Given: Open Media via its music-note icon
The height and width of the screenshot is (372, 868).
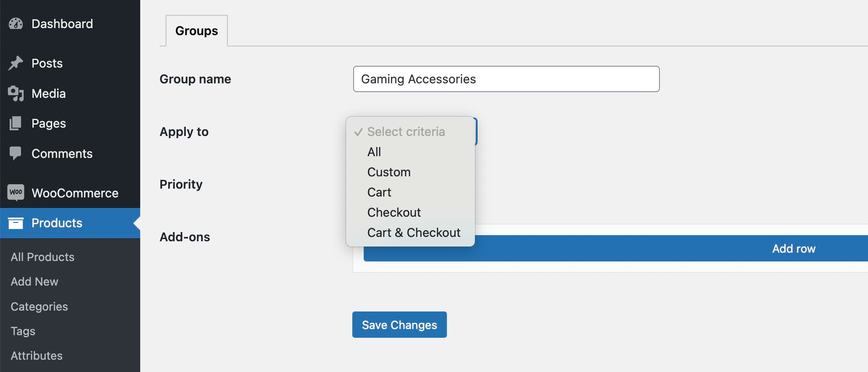Looking at the screenshot, I should pos(15,93).
